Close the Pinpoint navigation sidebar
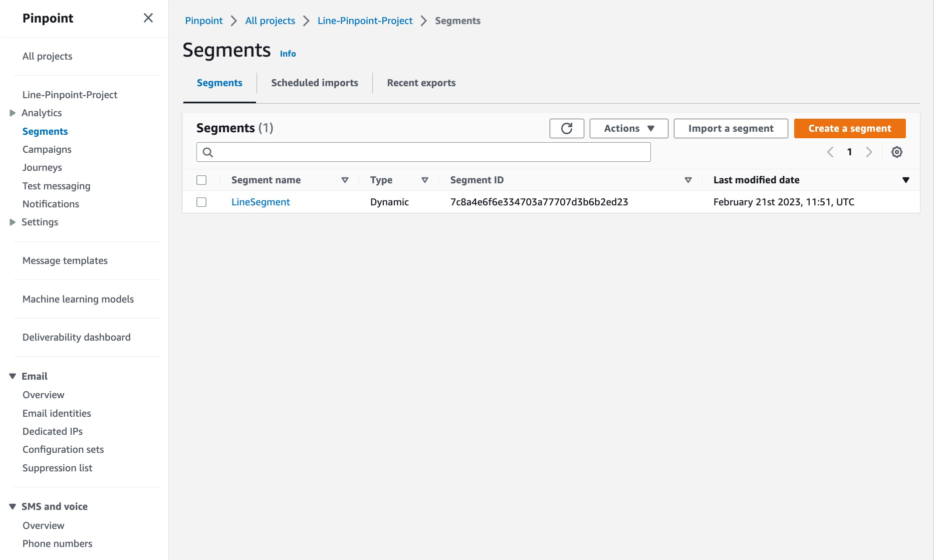934x560 pixels. [148, 18]
